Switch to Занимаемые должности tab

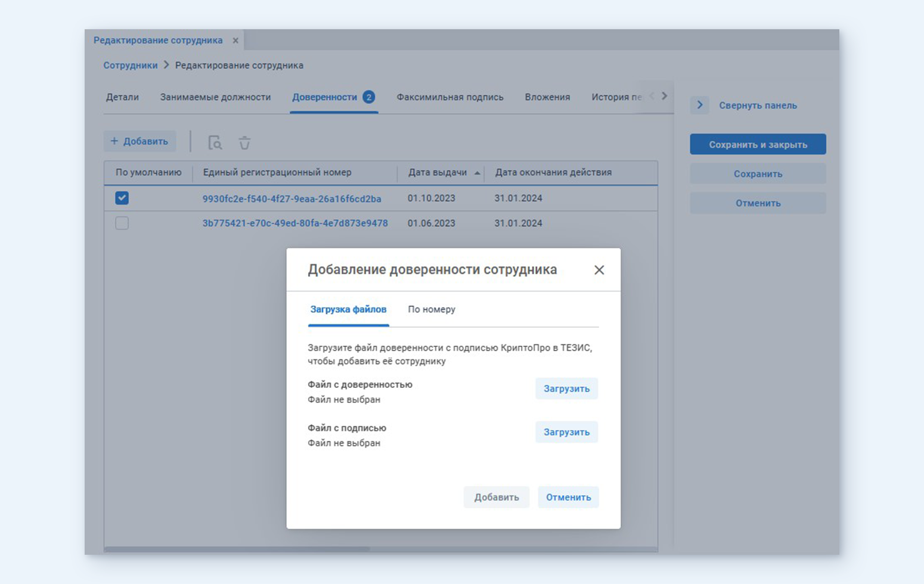215,97
